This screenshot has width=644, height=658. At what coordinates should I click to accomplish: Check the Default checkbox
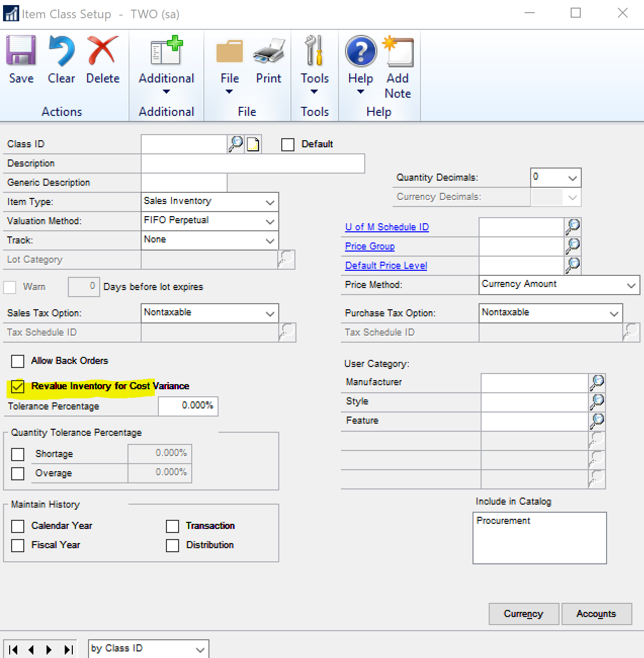(x=288, y=145)
